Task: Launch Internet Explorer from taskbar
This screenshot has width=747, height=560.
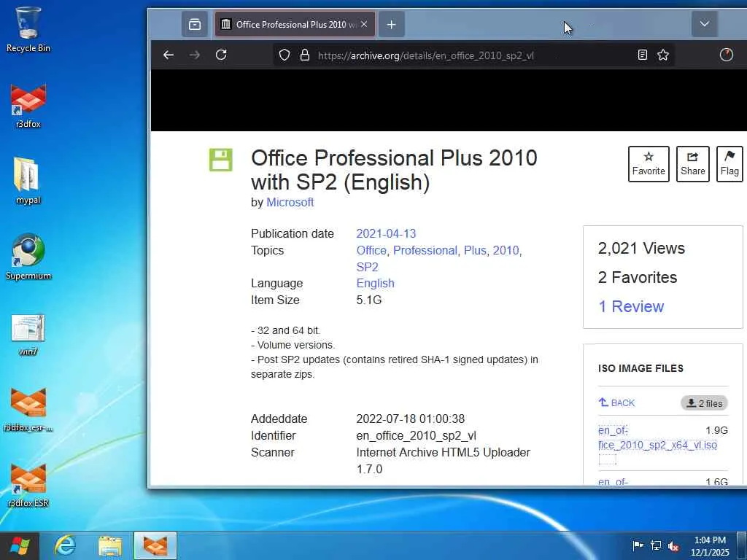Action: coord(65,545)
